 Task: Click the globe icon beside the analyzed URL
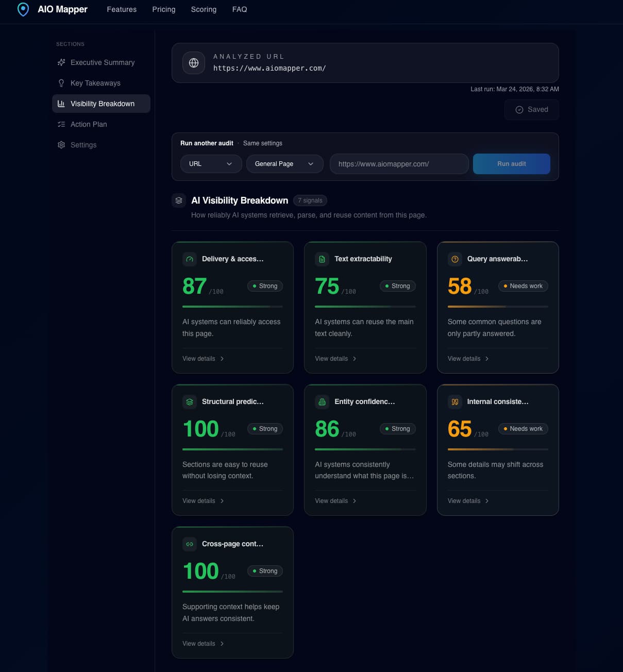point(194,63)
